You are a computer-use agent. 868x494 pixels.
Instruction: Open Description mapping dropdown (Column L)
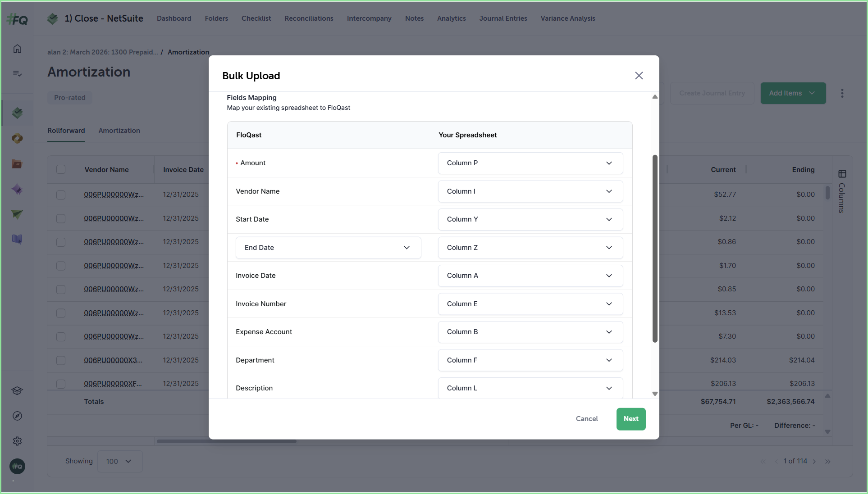[530, 388]
